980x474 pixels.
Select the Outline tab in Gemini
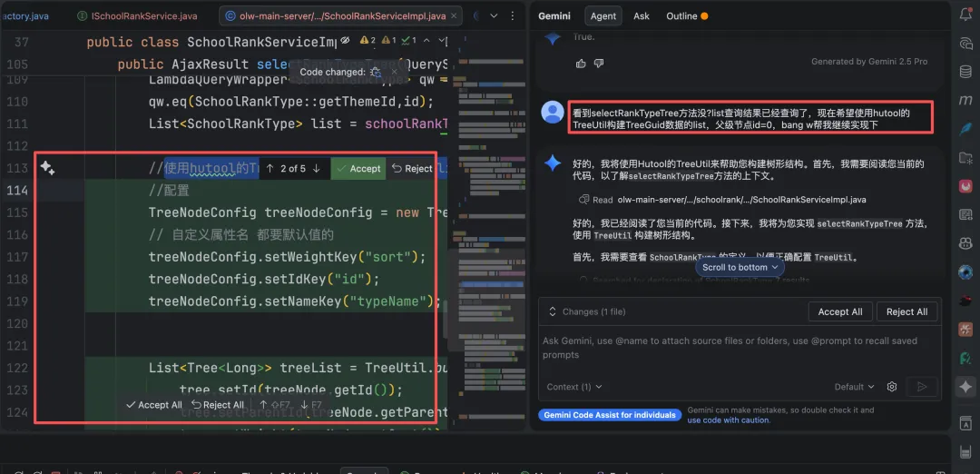pos(686,16)
